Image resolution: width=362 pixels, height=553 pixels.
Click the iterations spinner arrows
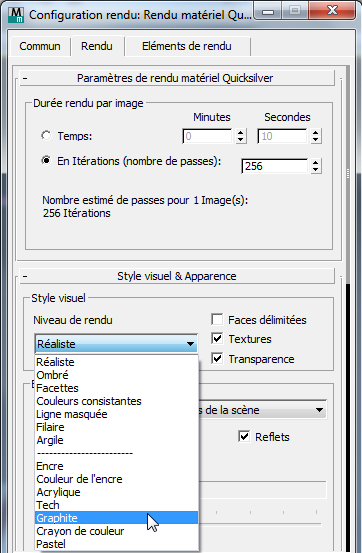click(x=315, y=166)
